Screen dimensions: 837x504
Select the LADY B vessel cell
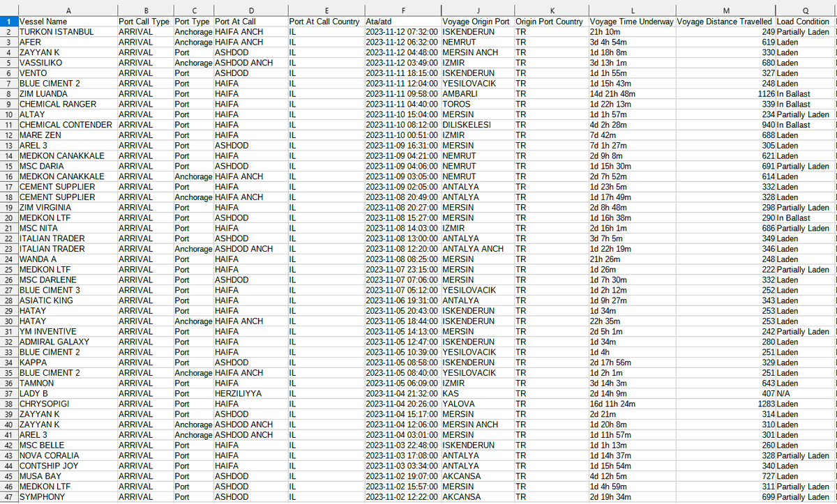(x=68, y=394)
